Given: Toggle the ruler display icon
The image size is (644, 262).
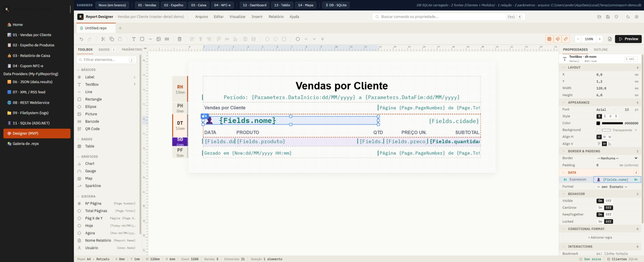Looking at the screenshot, I should 566,39.
